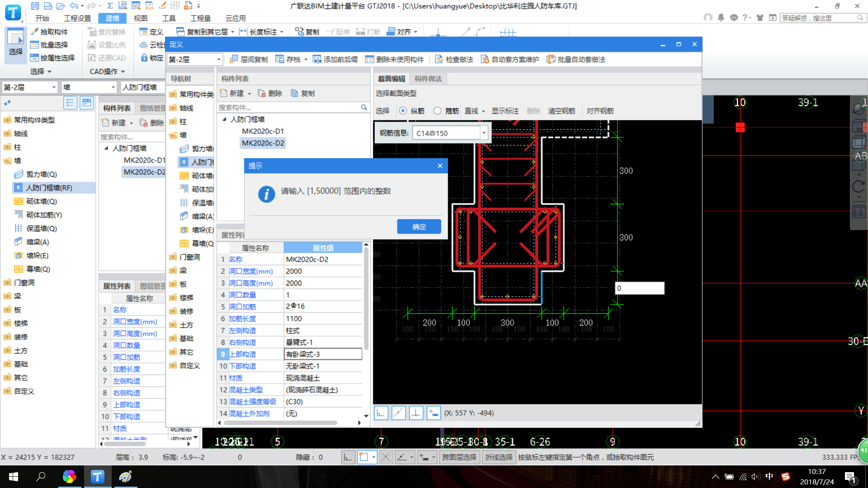Select the 纵筋 radio button
The image size is (868, 488).
403,111
